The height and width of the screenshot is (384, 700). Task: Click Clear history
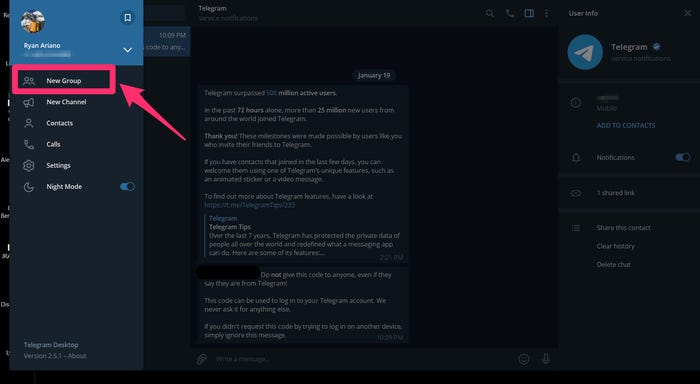(615, 246)
